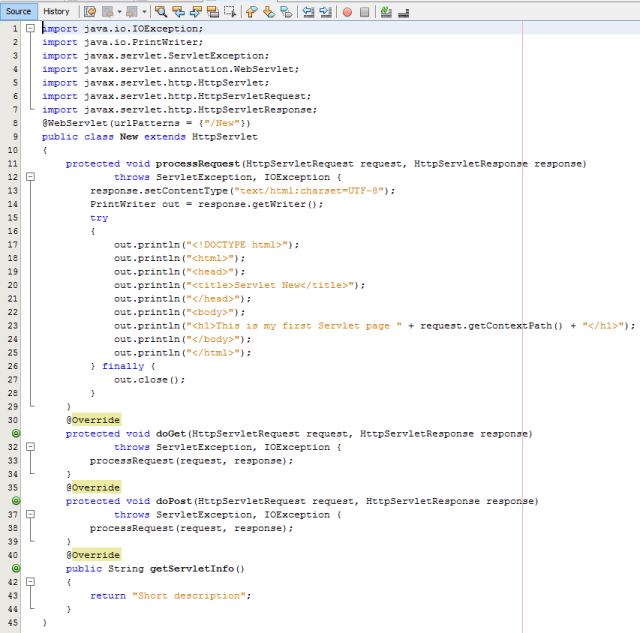This screenshot has width=640, height=633.
Task: Open the Back navigation dropdown arrow
Action: (x=119, y=11)
